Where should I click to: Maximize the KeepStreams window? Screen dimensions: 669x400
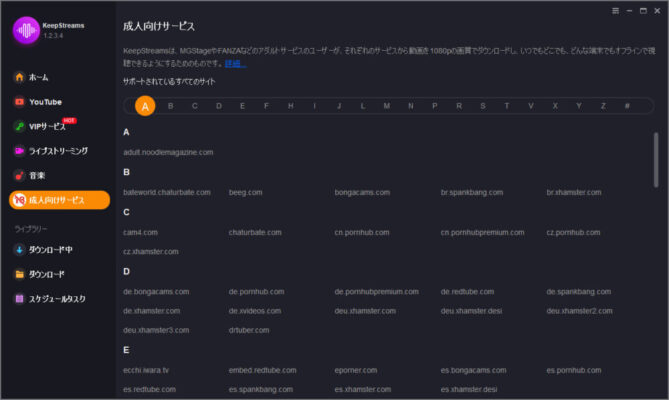pos(643,11)
